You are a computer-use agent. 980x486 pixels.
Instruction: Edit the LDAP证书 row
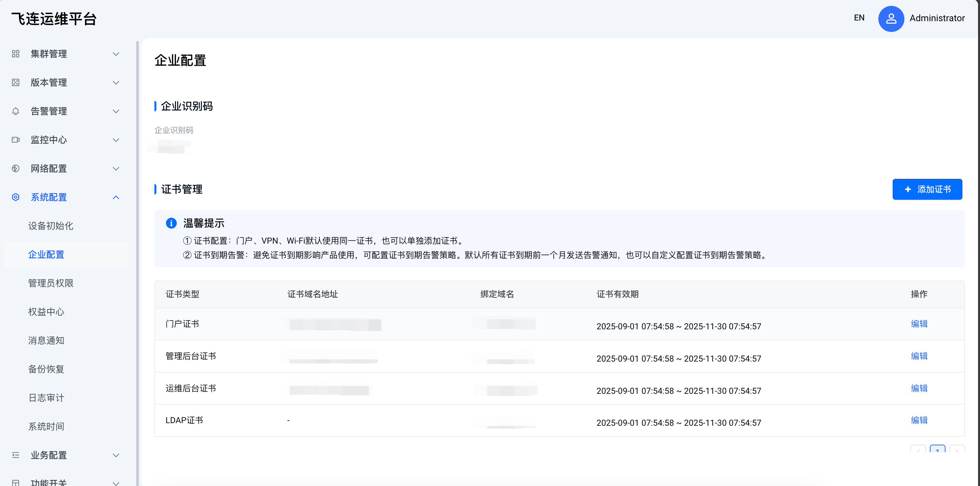tap(919, 420)
